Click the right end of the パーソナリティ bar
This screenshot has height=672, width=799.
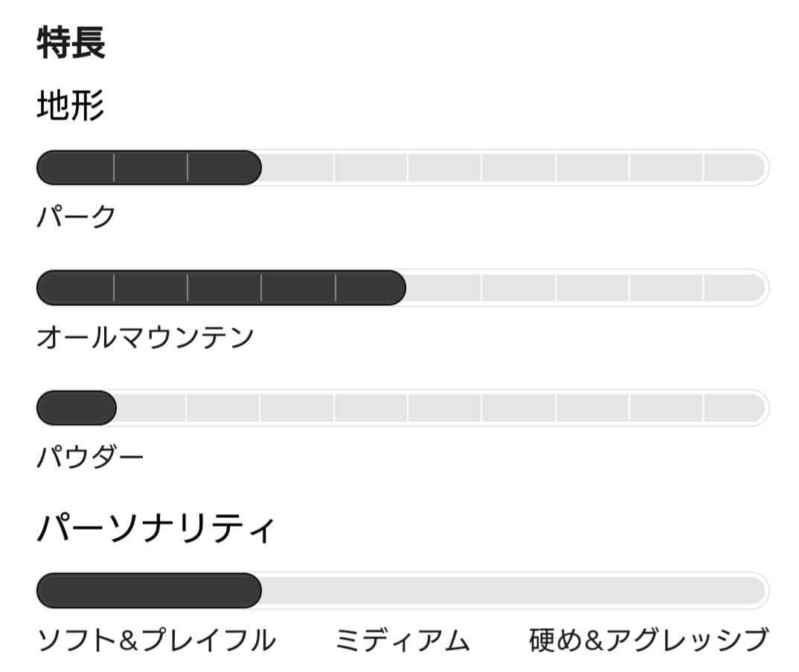[x=751, y=591]
